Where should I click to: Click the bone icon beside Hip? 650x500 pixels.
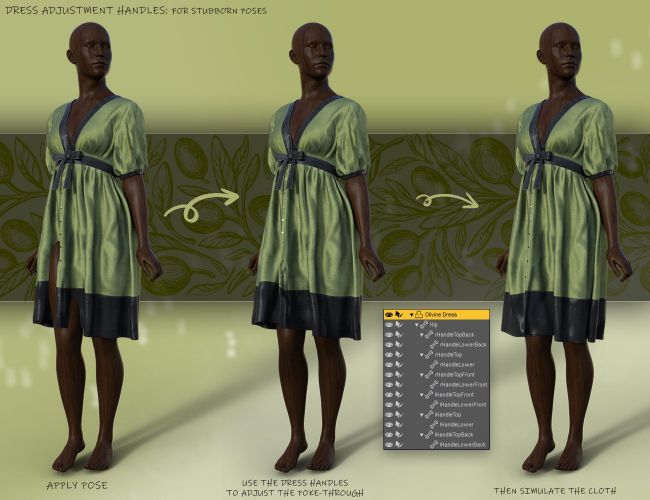[423, 325]
